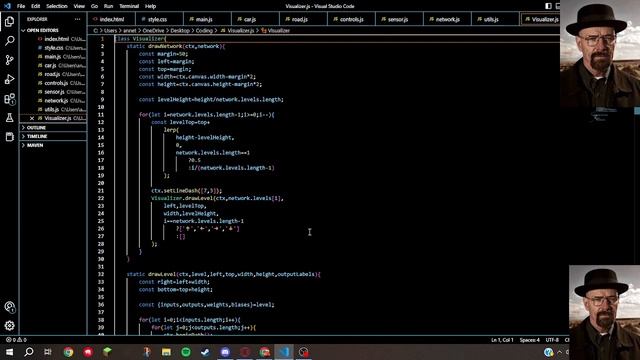Click the Spaces: 4 indentation status item

[529, 340]
